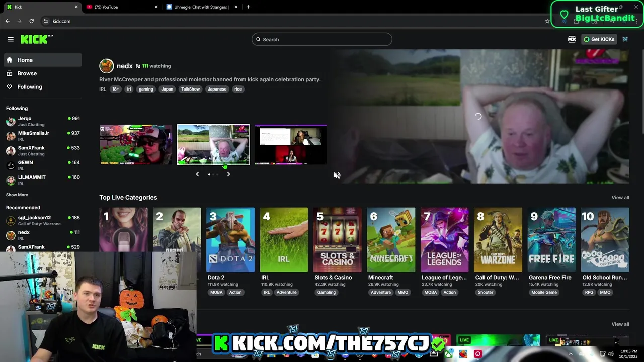Open theater mode icon beside Get KICKs
This screenshot has height=362, width=644.
pos(572,39)
